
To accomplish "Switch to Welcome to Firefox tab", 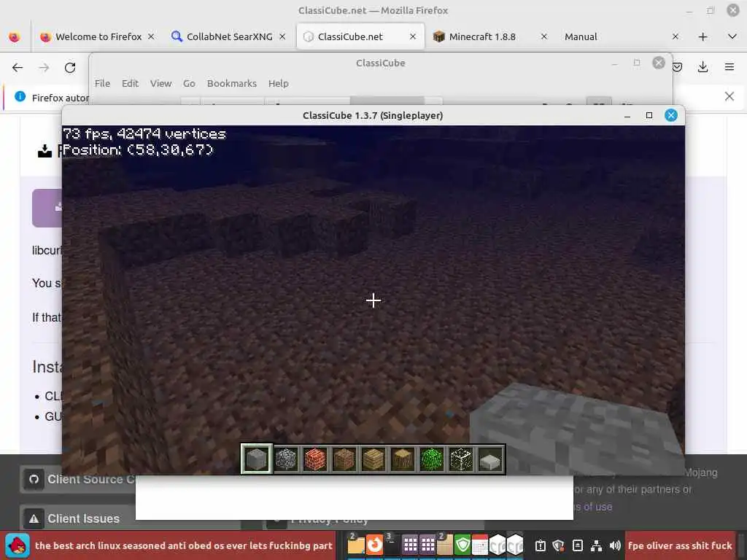I will click(x=98, y=36).
